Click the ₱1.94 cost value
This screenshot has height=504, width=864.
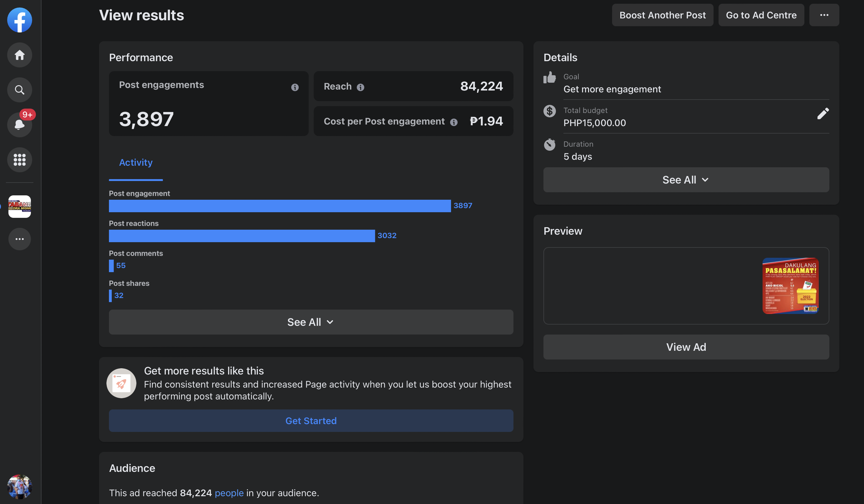pos(486,121)
